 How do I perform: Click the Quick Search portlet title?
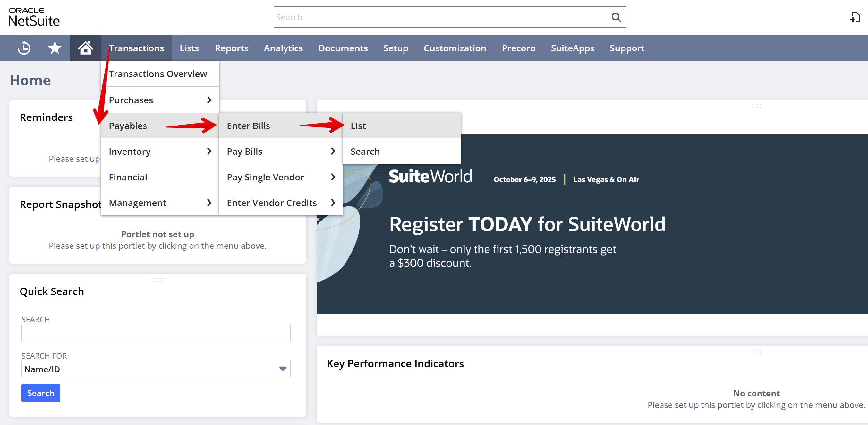click(x=52, y=291)
